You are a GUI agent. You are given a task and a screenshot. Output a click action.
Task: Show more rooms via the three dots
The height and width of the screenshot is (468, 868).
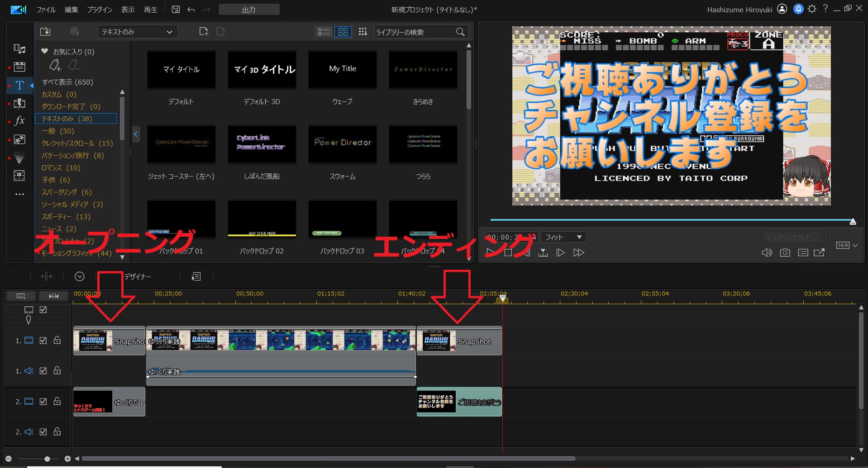point(19,194)
